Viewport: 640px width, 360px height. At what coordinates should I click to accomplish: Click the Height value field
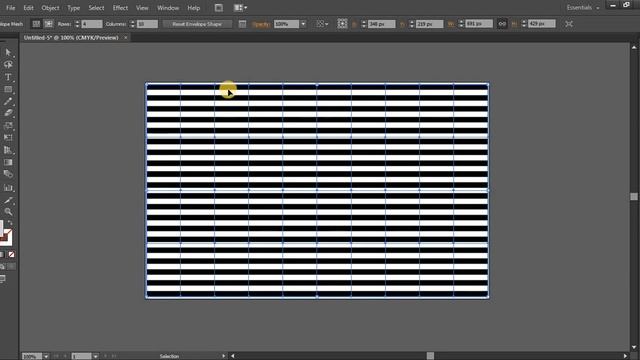coord(542,24)
